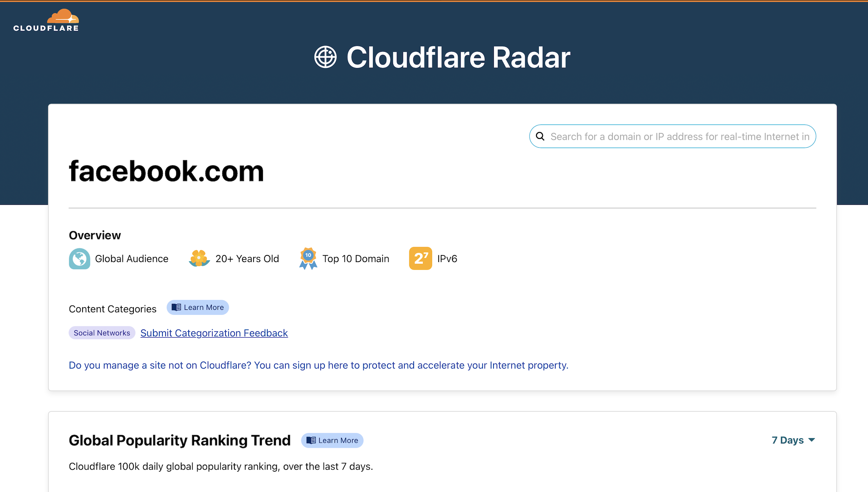The height and width of the screenshot is (492, 868).
Task: Click the Cloudflare Radar title heading
Action: (458, 57)
